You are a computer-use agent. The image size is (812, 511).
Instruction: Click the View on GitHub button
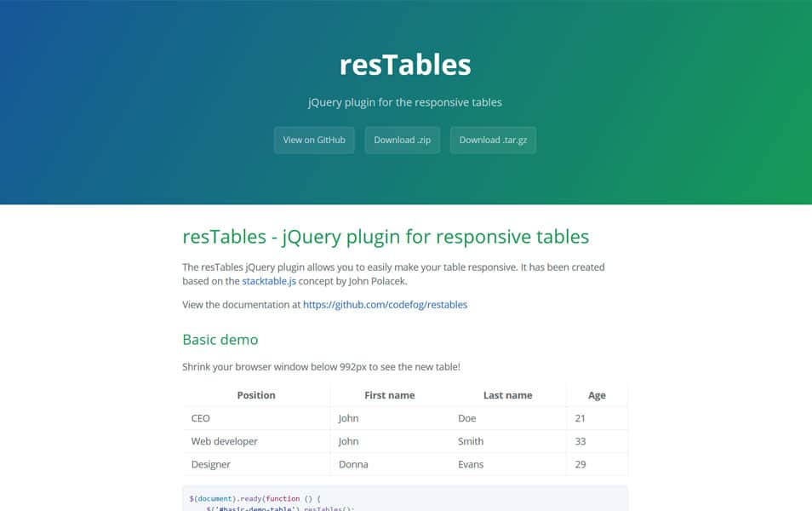pyautogui.click(x=314, y=140)
